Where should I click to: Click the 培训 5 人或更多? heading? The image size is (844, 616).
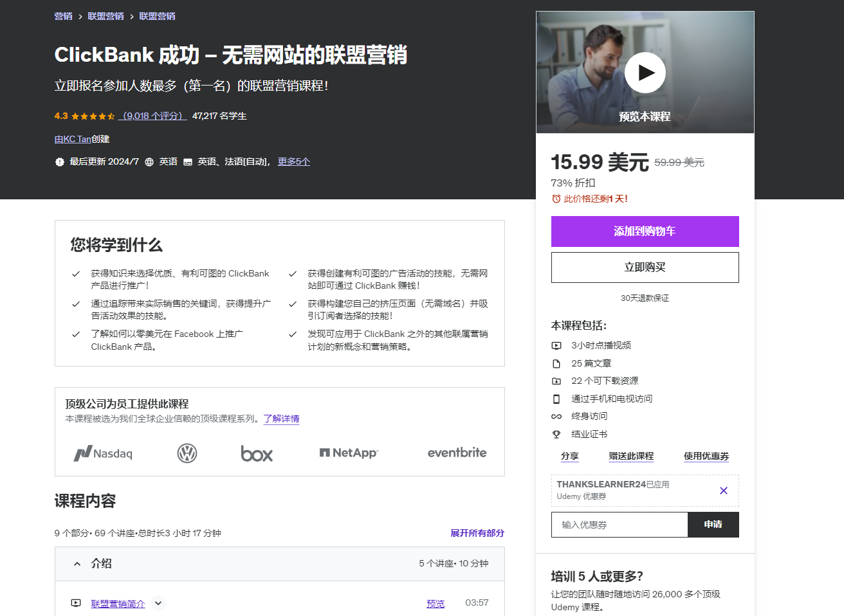click(x=597, y=577)
